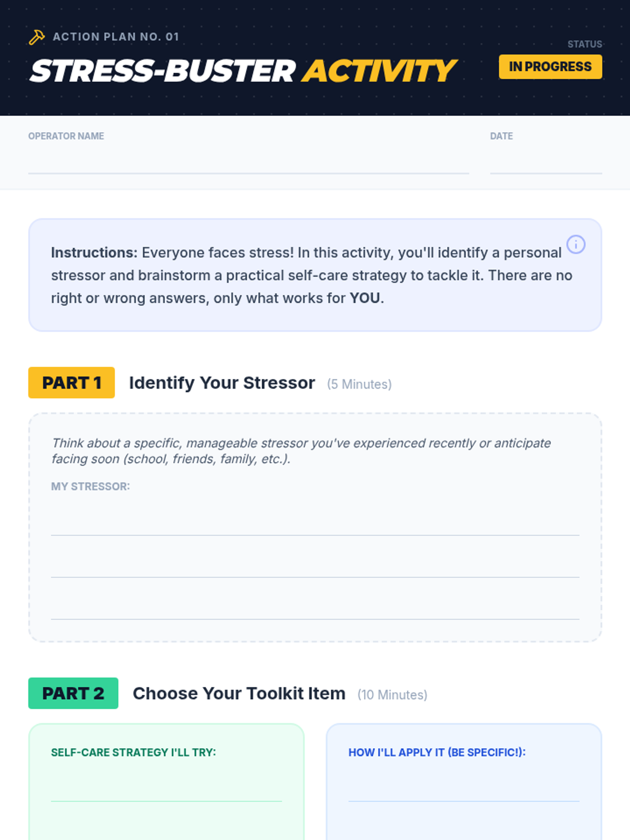The width and height of the screenshot is (630, 840).
Task: Click third writing line in stressor box
Action: point(315,609)
